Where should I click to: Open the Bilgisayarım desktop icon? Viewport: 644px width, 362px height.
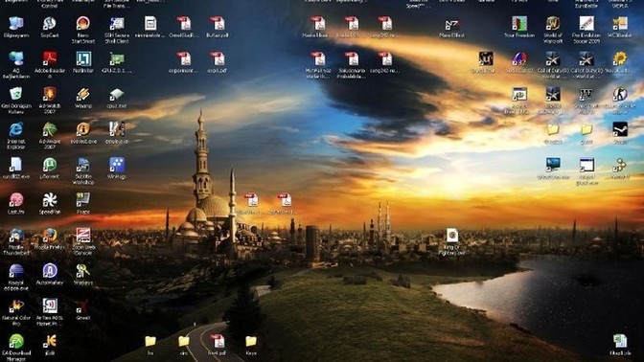(16, 24)
